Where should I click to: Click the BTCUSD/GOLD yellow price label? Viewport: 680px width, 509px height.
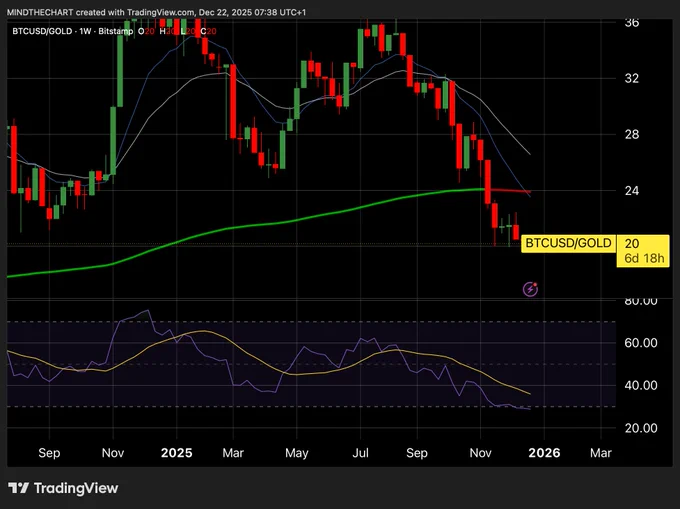[x=568, y=243]
